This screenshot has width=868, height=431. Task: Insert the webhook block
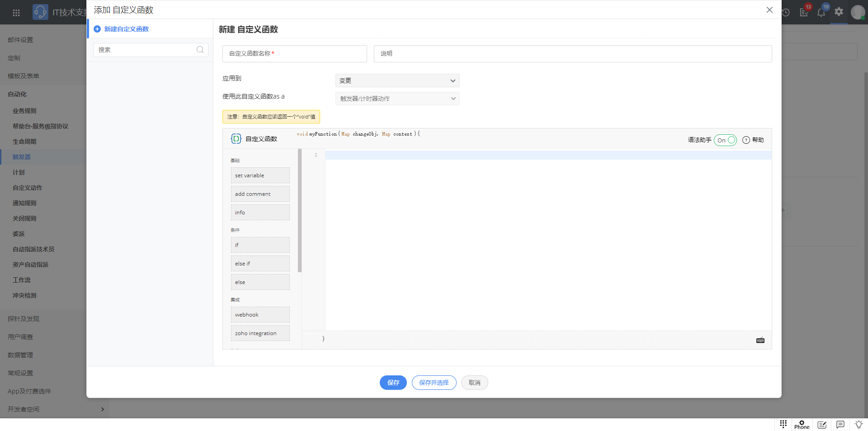pyautogui.click(x=260, y=315)
